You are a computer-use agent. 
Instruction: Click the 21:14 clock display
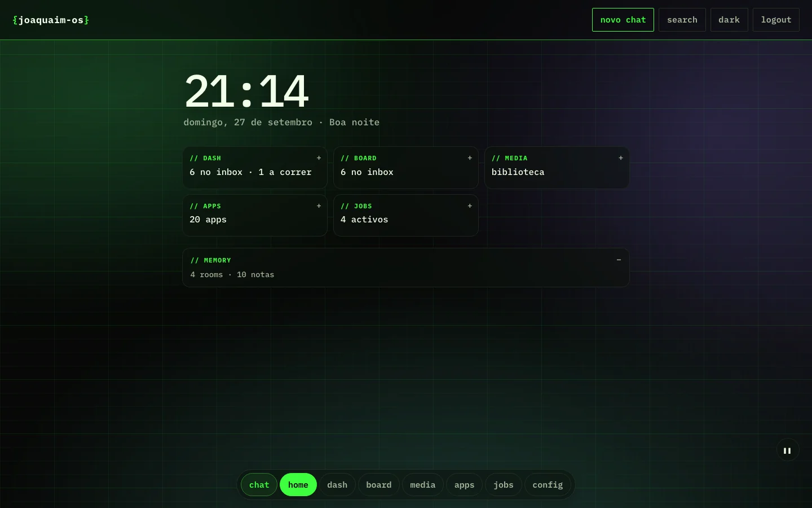click(x=246, y=90)
